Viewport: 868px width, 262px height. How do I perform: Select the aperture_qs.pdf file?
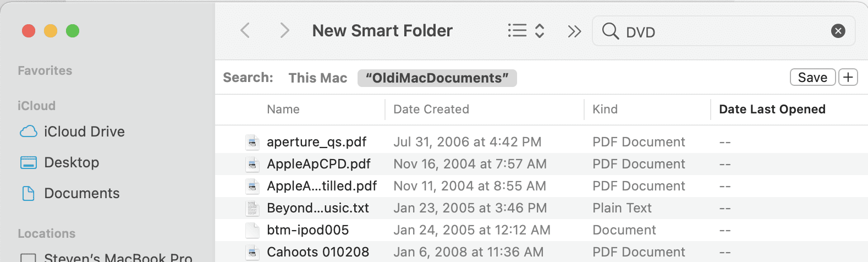(316, 142)
